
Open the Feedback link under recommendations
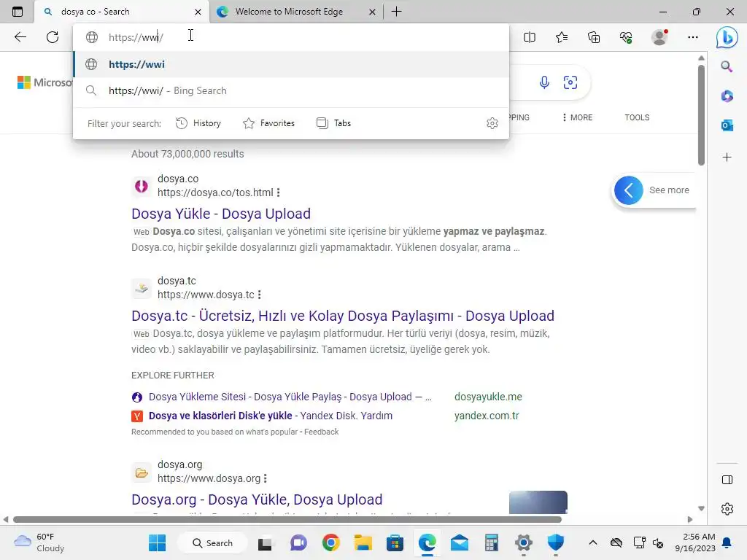[x=321, y=432]
